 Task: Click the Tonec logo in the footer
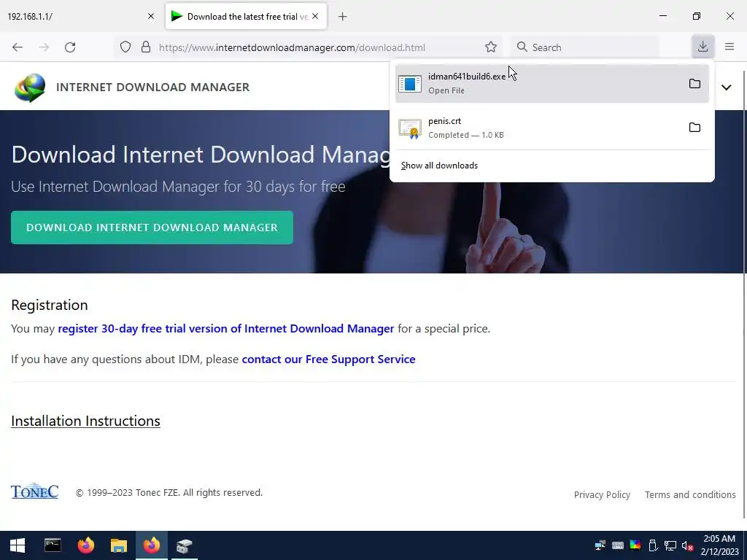[35, 491]
